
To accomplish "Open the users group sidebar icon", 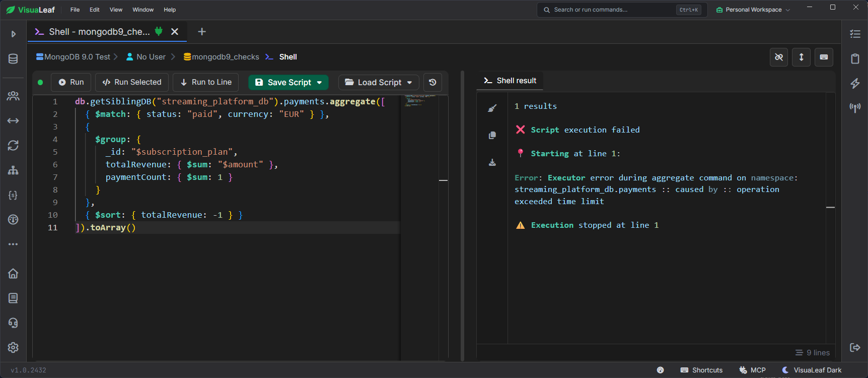I will point(13,96).
